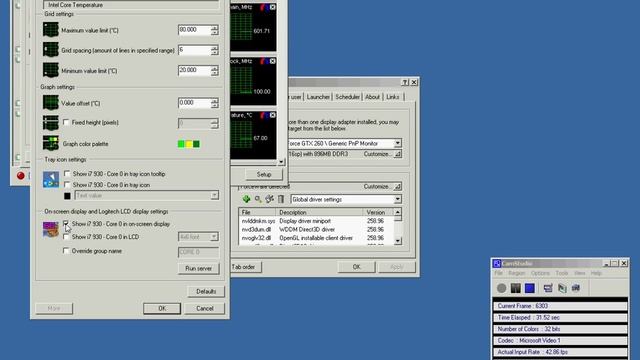Open the CamStudio Tools menu

(562, 273)
